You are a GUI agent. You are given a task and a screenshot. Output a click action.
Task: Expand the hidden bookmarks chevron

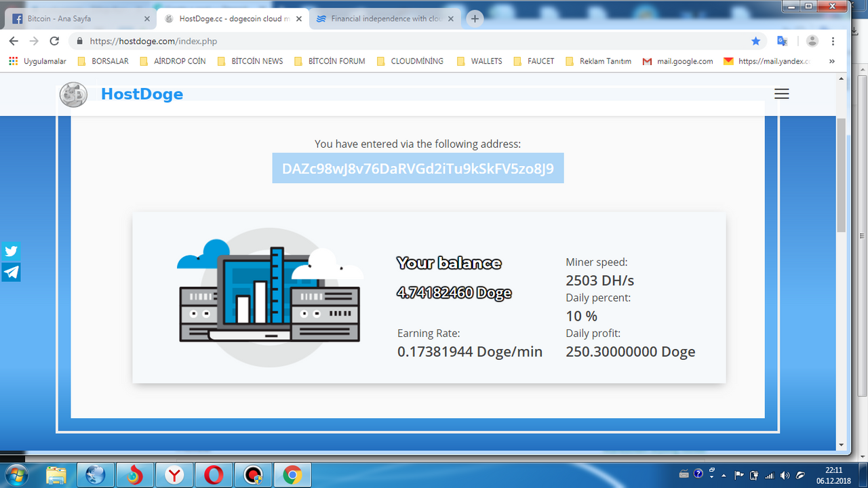point(832,61)
